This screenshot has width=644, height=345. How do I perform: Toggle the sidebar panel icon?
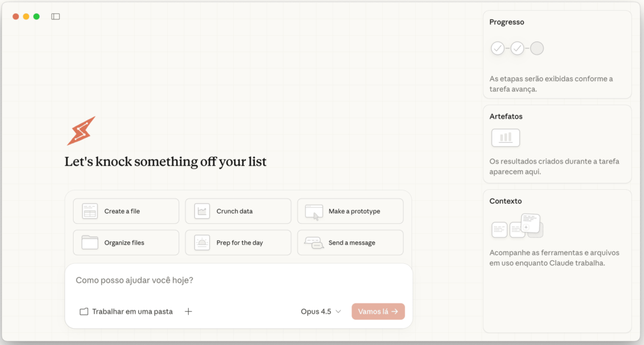tap(55, 16)
